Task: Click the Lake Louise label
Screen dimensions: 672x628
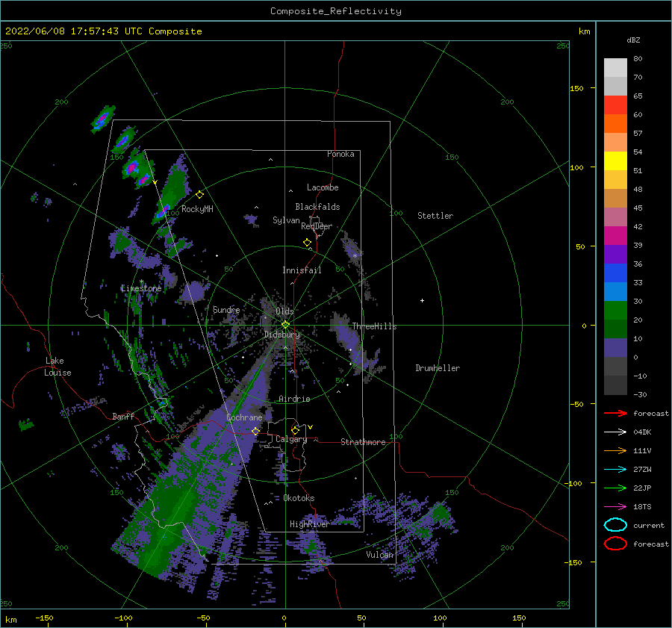Action: click(57, 367)
